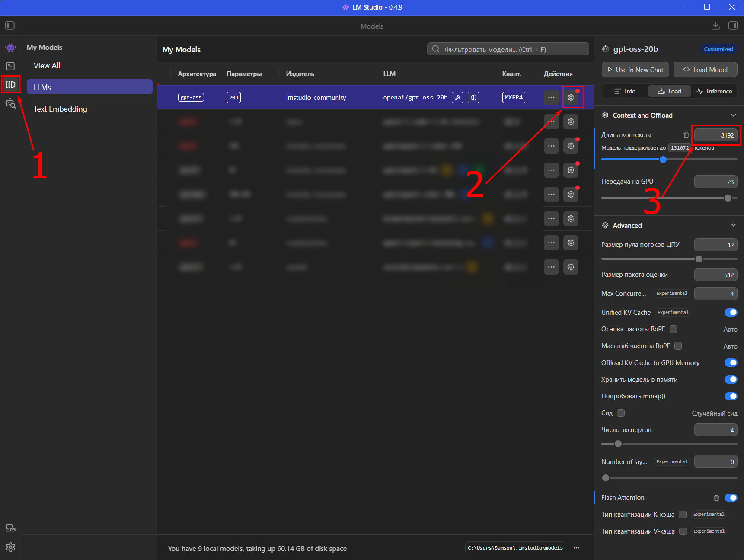This screenshot has height=560, width=744.
Task: Collapse the Advanced section chevron
Action: [733, 225]
